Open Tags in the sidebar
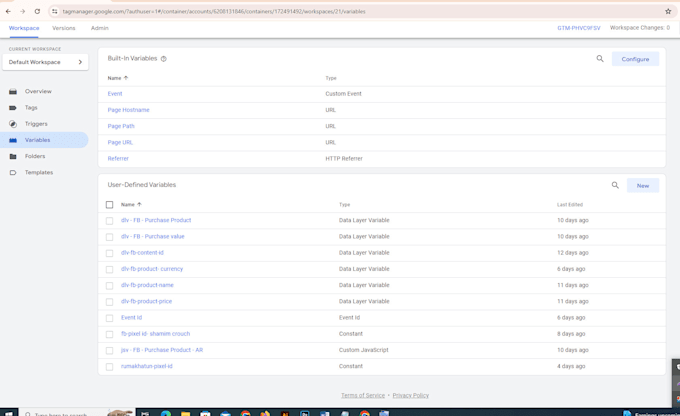This screenshot has height=416, width=680. 31,108
